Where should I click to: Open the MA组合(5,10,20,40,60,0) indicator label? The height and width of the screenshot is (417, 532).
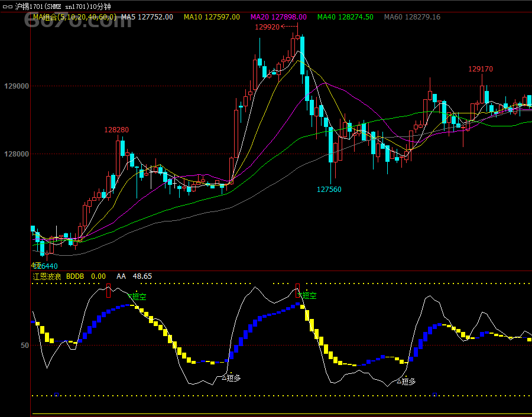point(75,17)
